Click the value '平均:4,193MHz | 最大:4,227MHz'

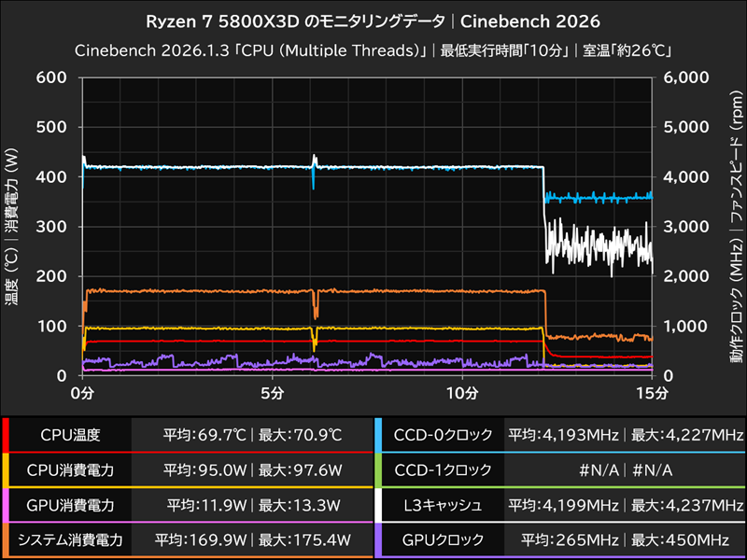626,435
